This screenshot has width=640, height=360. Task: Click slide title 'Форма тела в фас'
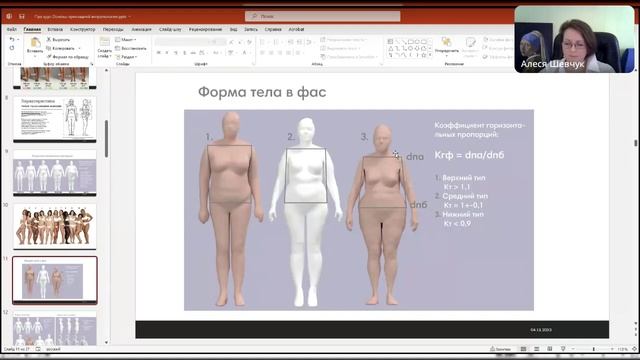click(262, 92)
